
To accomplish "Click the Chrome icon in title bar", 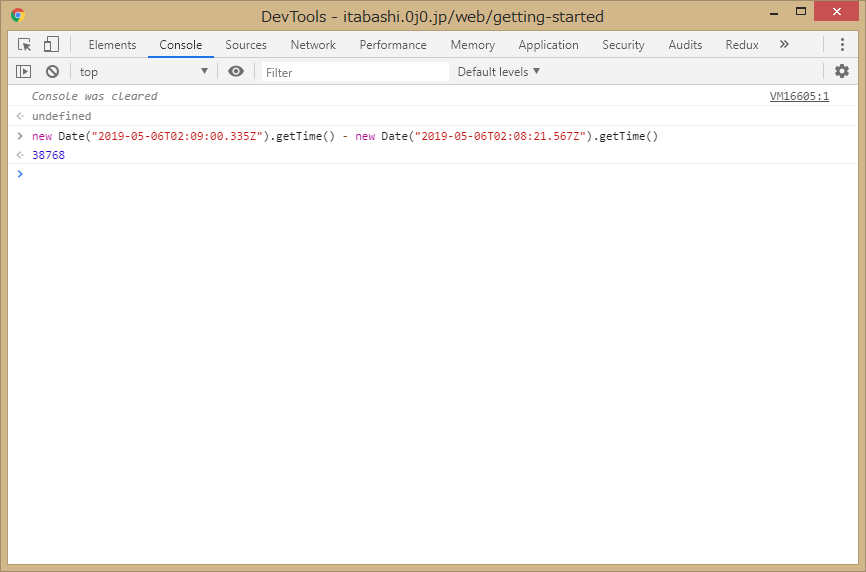I will [18, 16].
